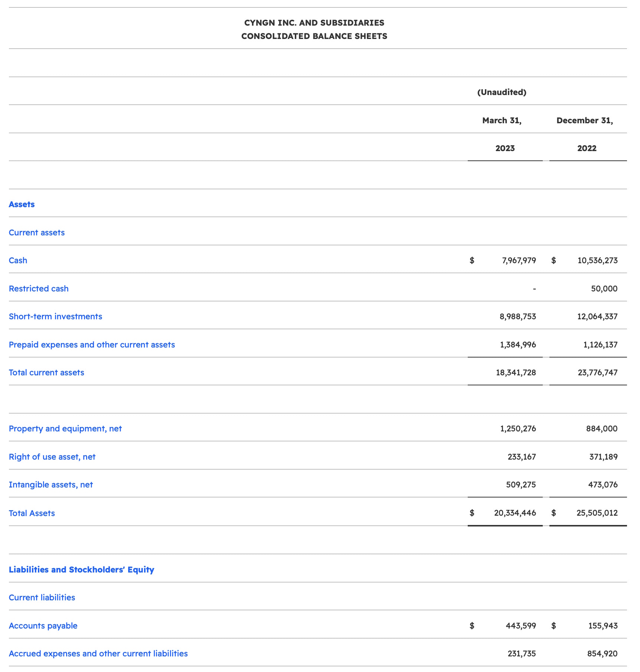640x672 pixels.
Task: Select property and equipment value 1,250,276
Action: click(518, 429)
